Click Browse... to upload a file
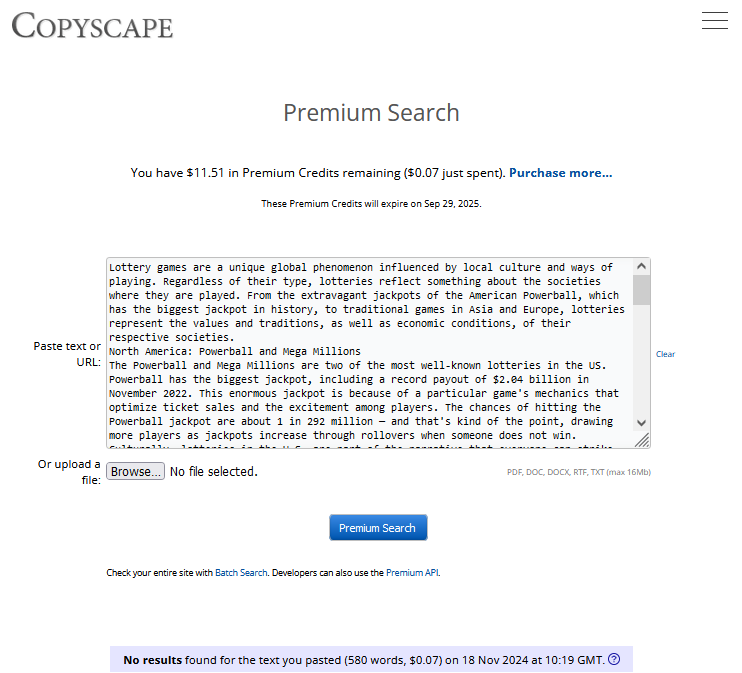The height and width of the screenshot is (673, 742). coord(135,471)
